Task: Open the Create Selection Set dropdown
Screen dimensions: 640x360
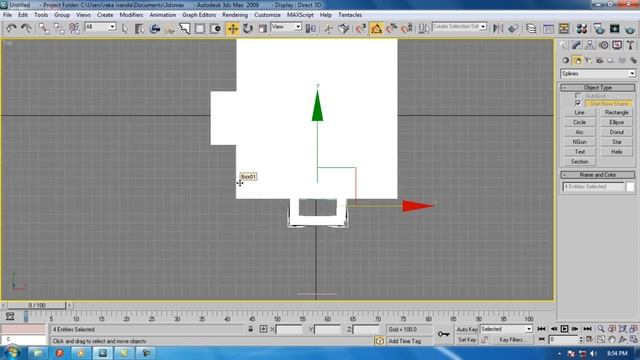Action: click(x=459, y=27)
